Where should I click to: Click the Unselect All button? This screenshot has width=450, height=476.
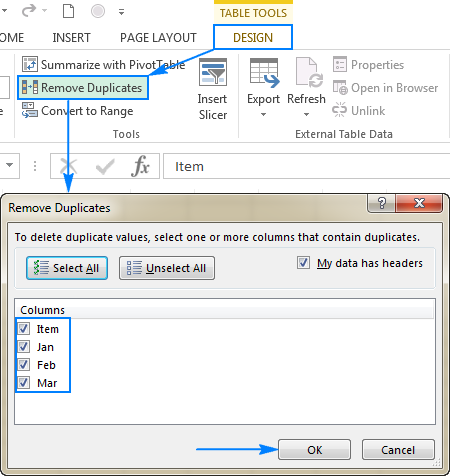pos(167,268)
